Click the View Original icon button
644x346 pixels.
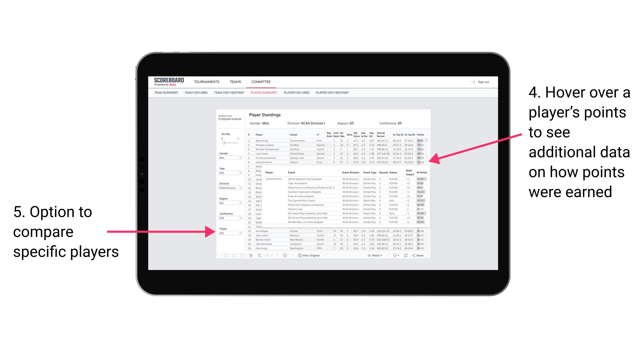point(298,255)
